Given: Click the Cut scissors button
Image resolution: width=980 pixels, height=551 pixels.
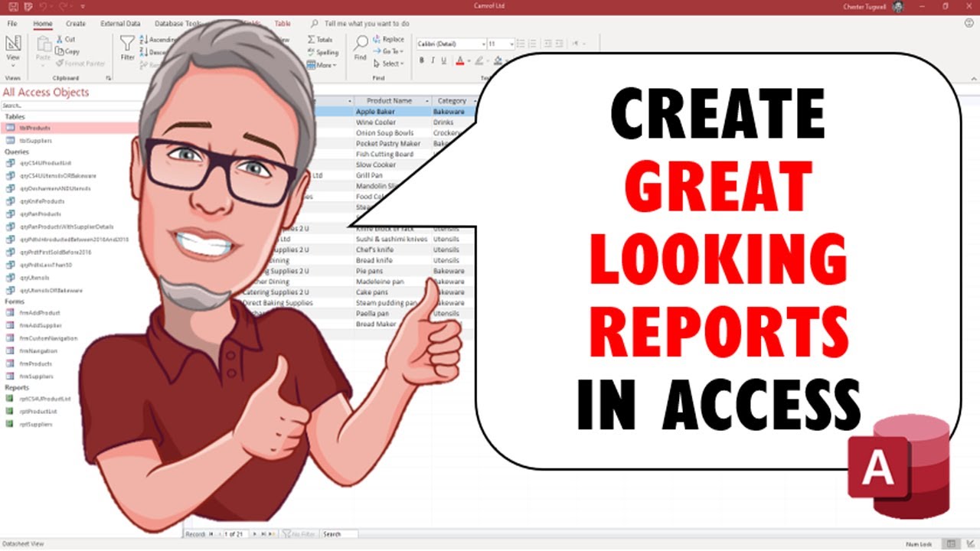Looking at the screenshot, I should point(65,39).
